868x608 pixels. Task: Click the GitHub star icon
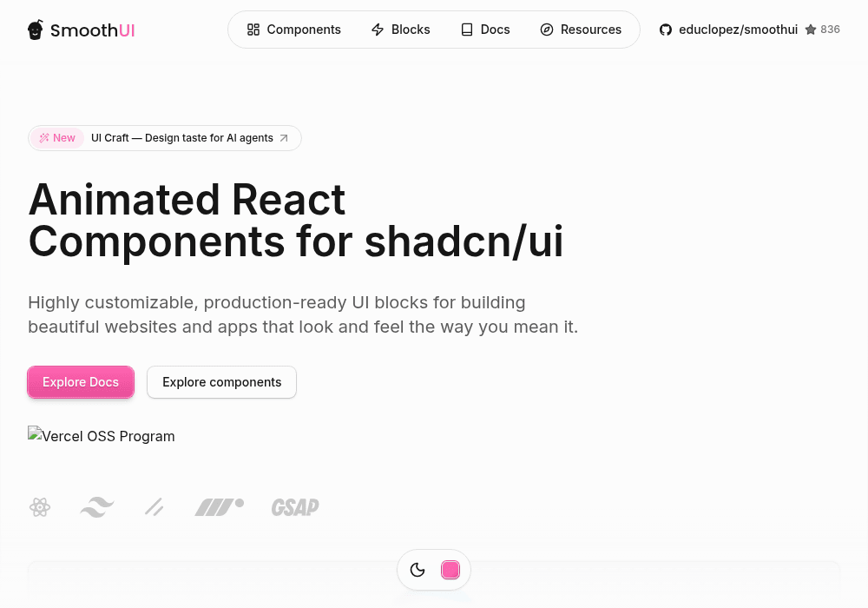811,30
